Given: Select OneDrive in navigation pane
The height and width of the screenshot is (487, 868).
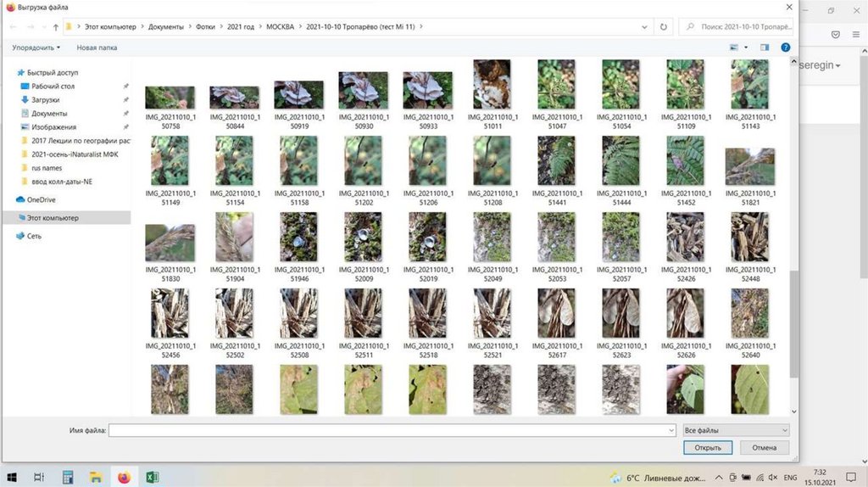Looking at the screenshot, I should (x=41, y=199).
